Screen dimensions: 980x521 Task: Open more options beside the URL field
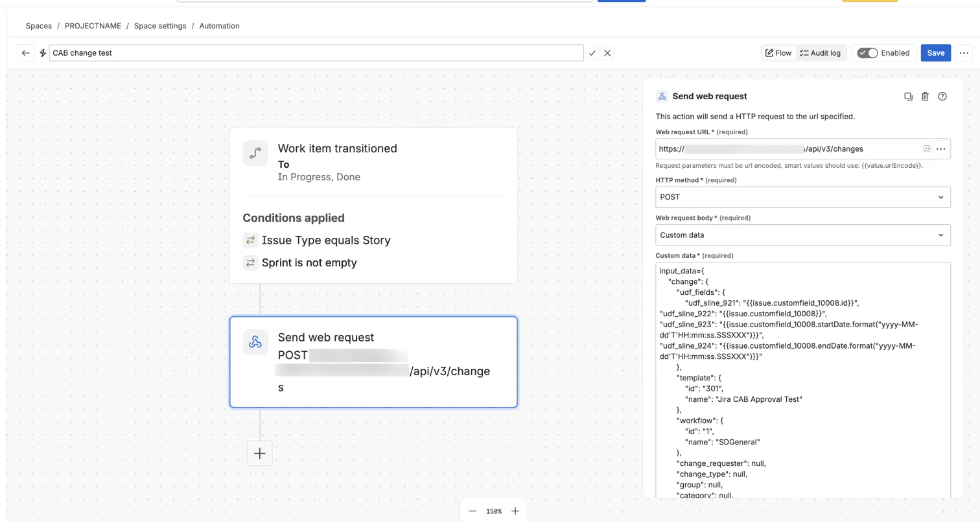941,149
